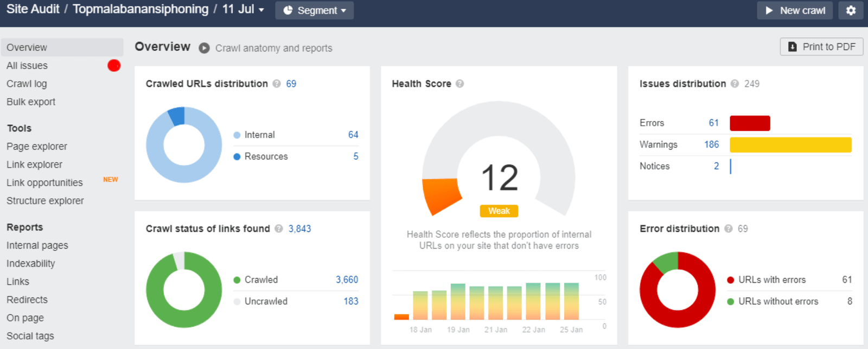
Task: Click the dark-blue Resources legend dot
Action: click(x=237, y=157)
